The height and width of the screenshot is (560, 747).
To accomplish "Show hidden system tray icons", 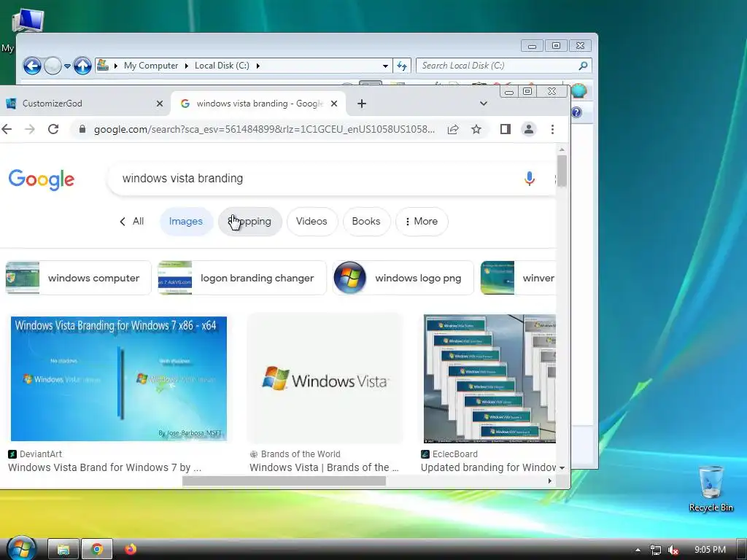I will [x=638, y=550].
